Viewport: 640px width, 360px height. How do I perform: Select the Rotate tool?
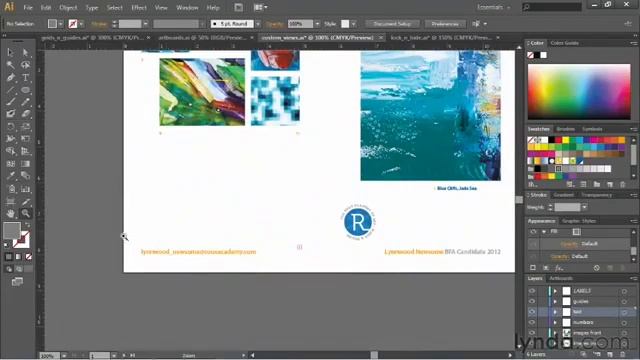point(10,127)
